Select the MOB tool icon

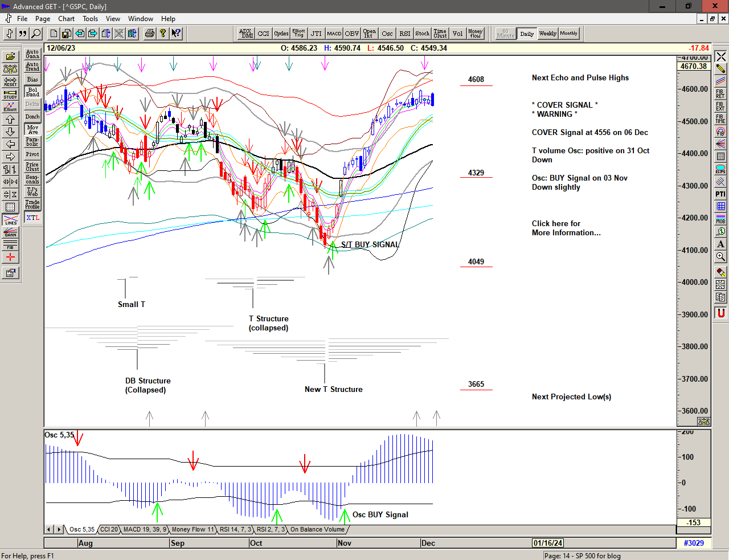(x=720, y=219)
